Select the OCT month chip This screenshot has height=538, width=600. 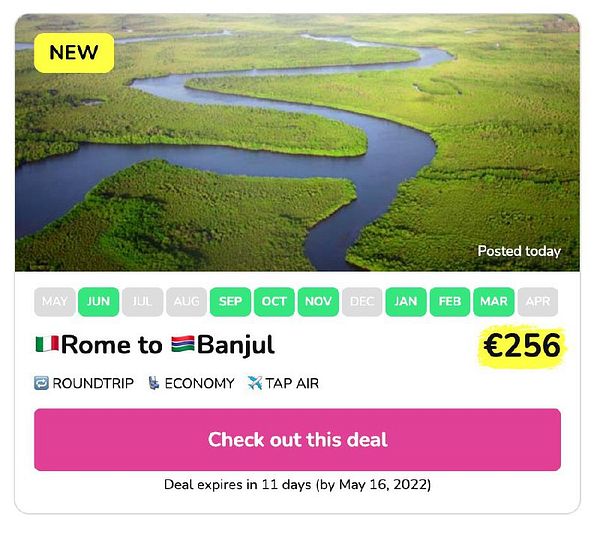[274, 302]
